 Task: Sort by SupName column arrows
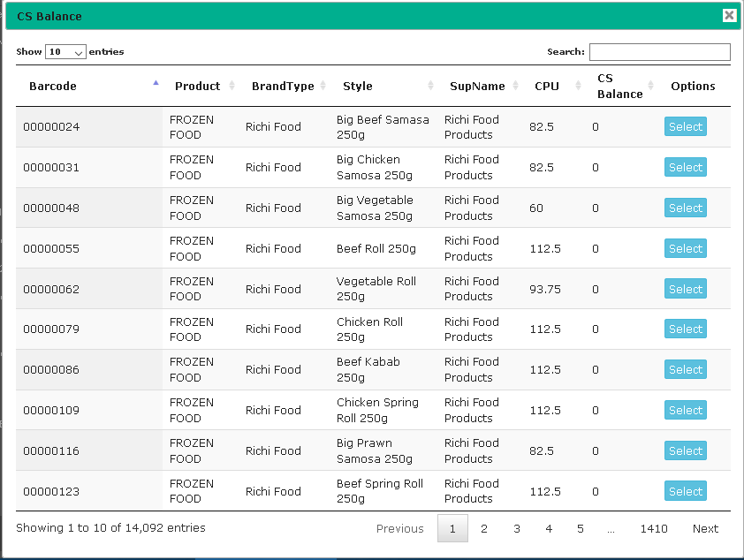[x=515, y=86]
